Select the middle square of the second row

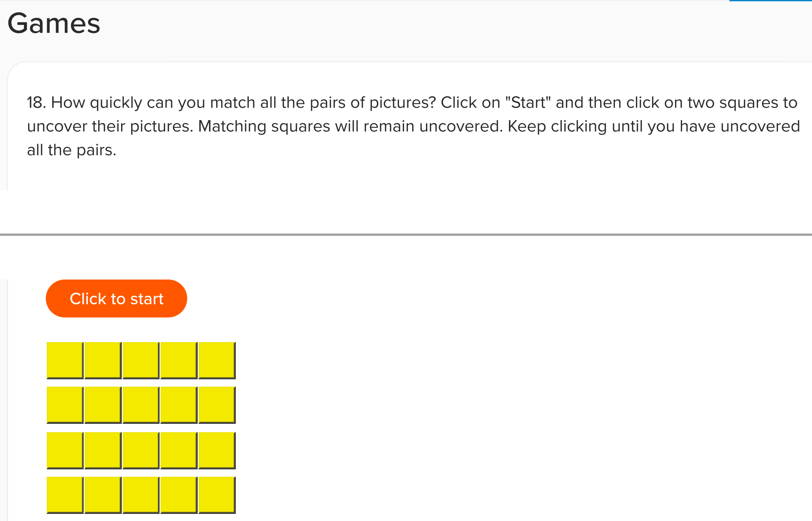141,405
